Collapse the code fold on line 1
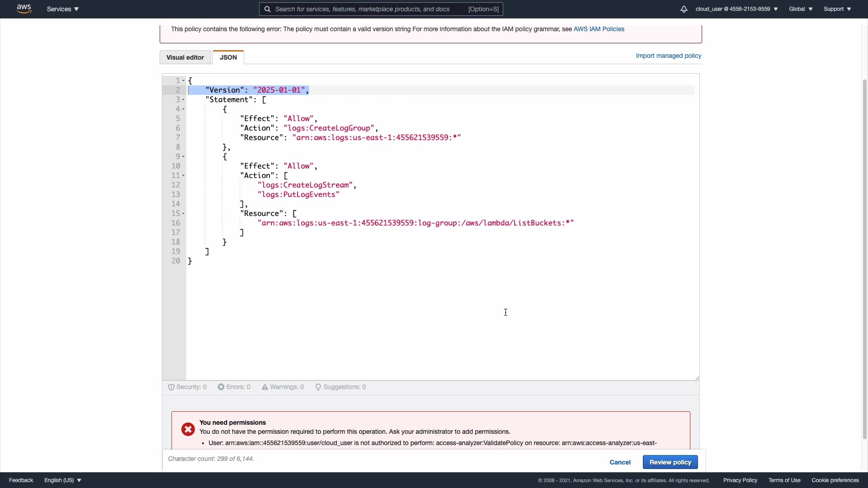 coord(184,81)
